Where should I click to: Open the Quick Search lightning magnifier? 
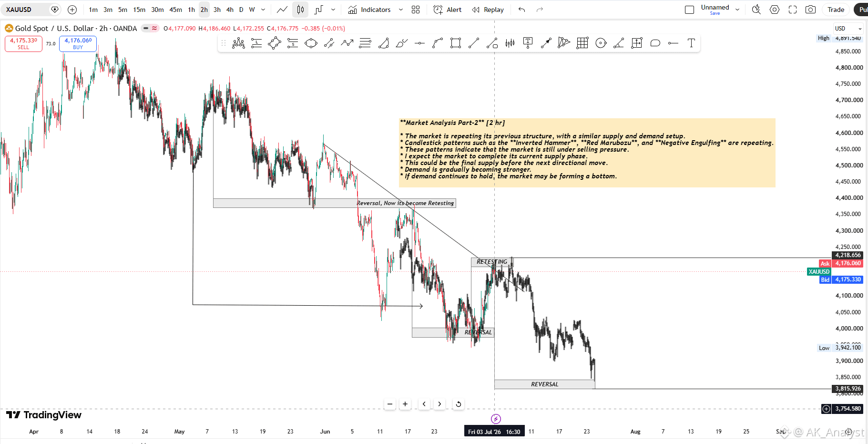(756, 10)
